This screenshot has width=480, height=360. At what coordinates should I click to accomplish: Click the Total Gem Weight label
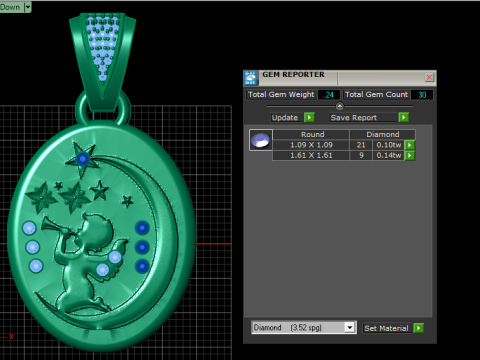point(281,95)
